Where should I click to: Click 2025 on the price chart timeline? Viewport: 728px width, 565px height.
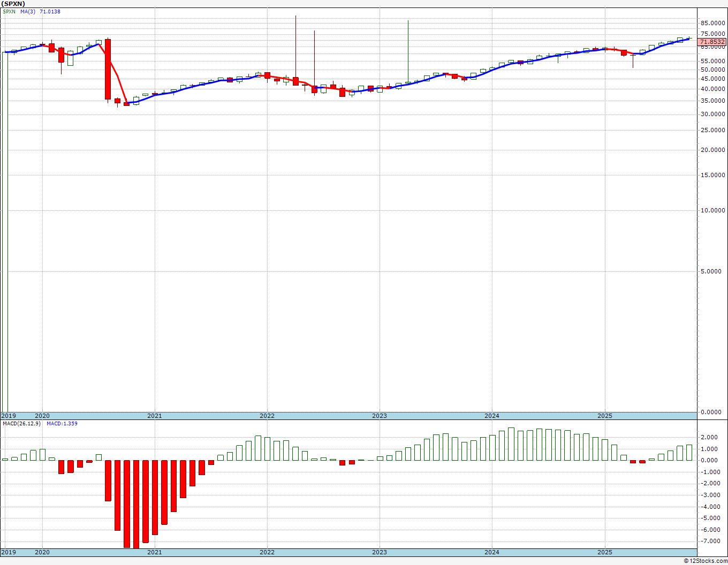coord(604,416)
